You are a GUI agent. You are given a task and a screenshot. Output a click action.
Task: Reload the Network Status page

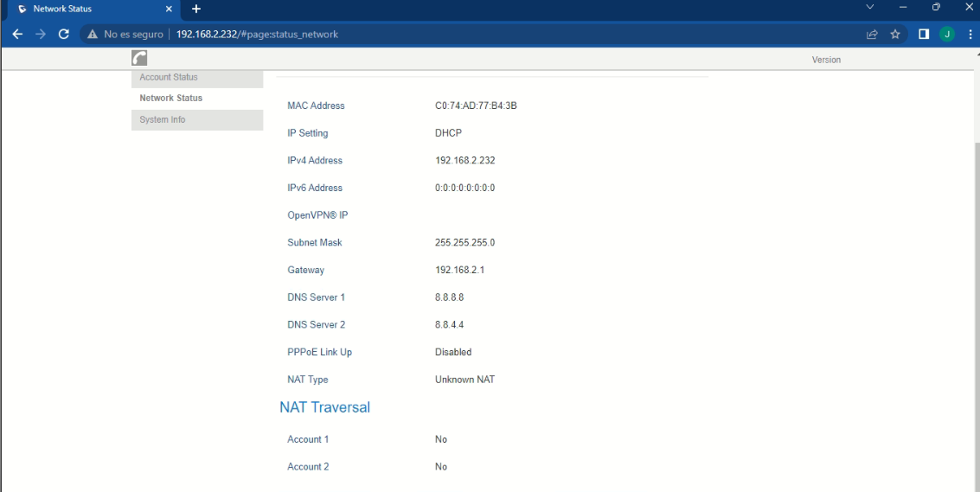click(63, 35)
